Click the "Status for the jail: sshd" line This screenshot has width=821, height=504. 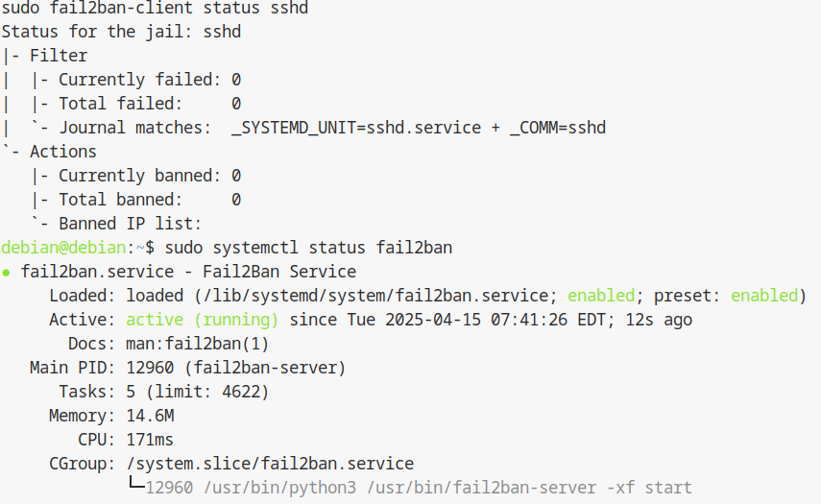121,32
